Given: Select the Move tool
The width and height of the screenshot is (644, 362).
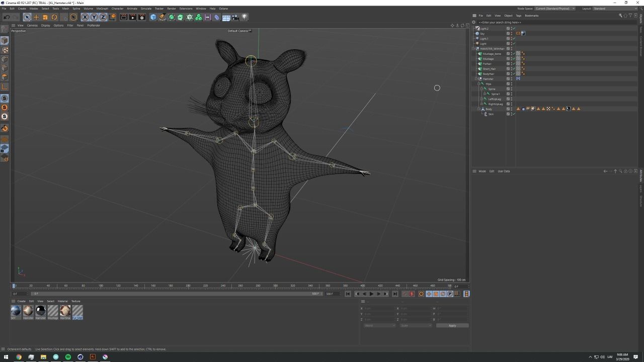Looking at the screenshot, I should coord(36,17).
